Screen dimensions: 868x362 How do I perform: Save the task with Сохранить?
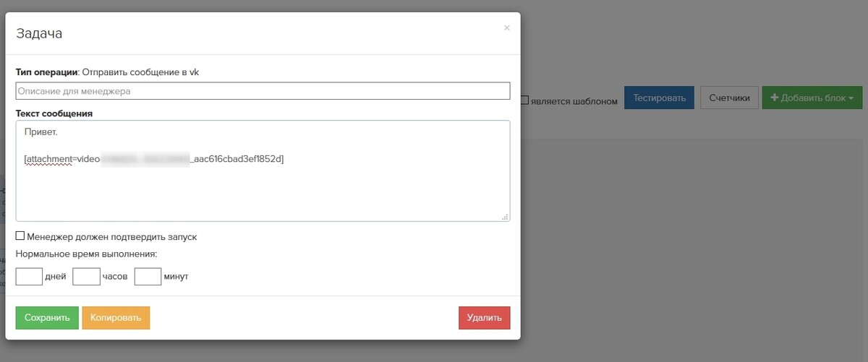point(47,317)
